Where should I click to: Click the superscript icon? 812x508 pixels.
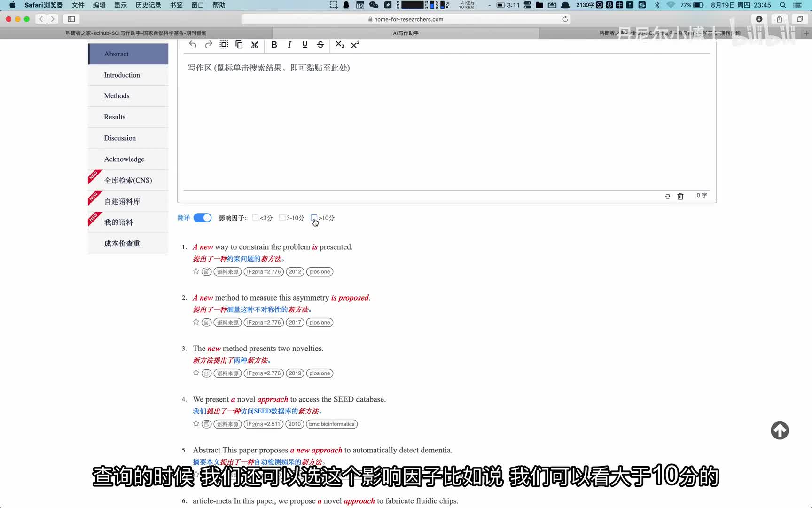[x=355, y=45]
